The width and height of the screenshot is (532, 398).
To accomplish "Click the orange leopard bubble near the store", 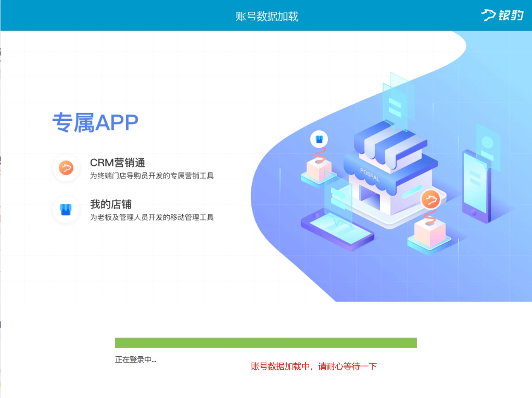I will pos(430,200).
